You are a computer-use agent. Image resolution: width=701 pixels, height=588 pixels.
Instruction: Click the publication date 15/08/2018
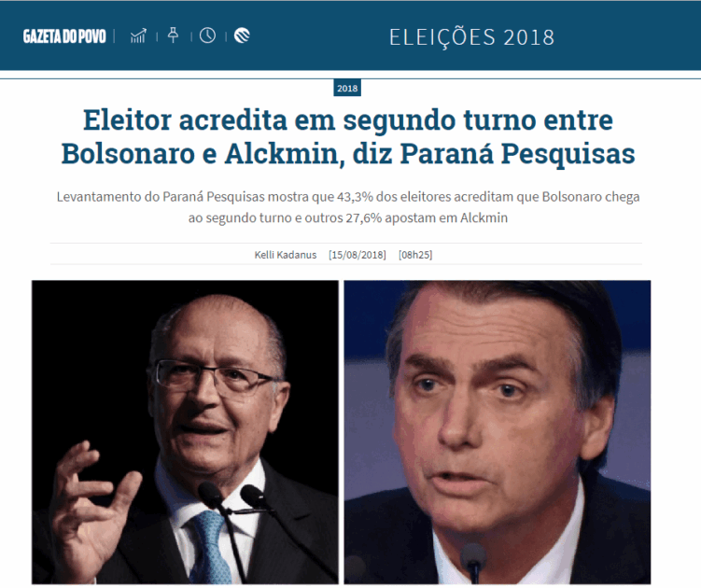pos(358,255)
